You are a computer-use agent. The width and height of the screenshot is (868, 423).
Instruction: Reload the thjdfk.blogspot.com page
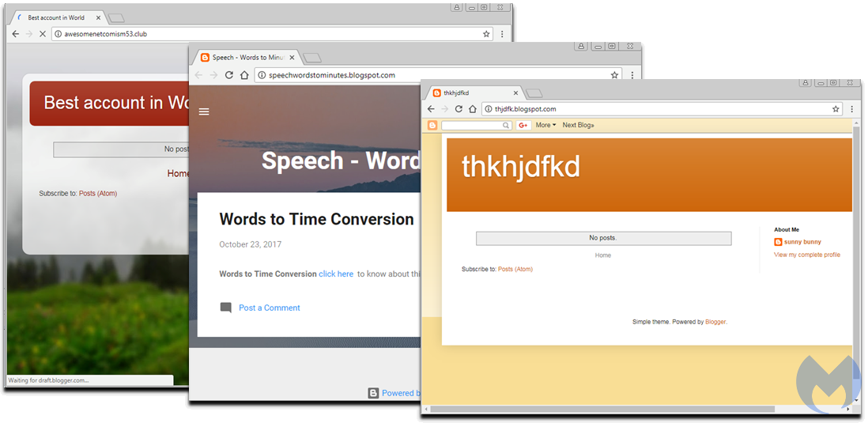[459, 109]
